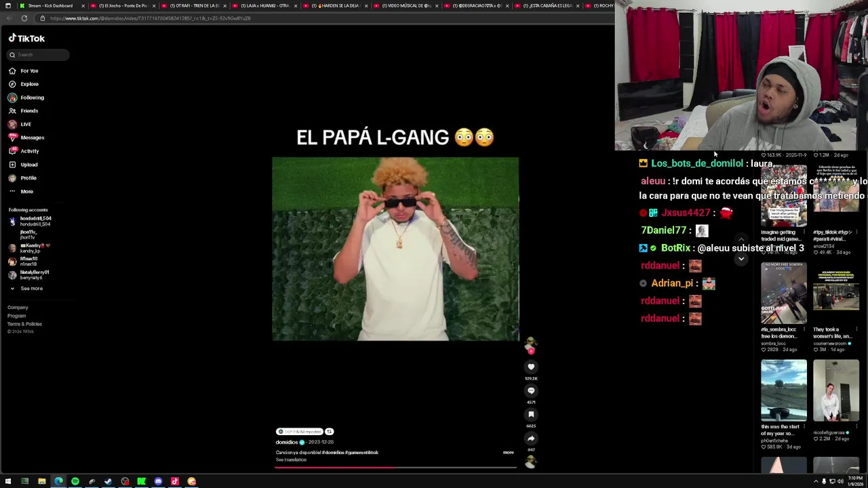This screenshot has width=868, height=488.
Task: Share video with arrow icon
Action: [x=531, y=439]
